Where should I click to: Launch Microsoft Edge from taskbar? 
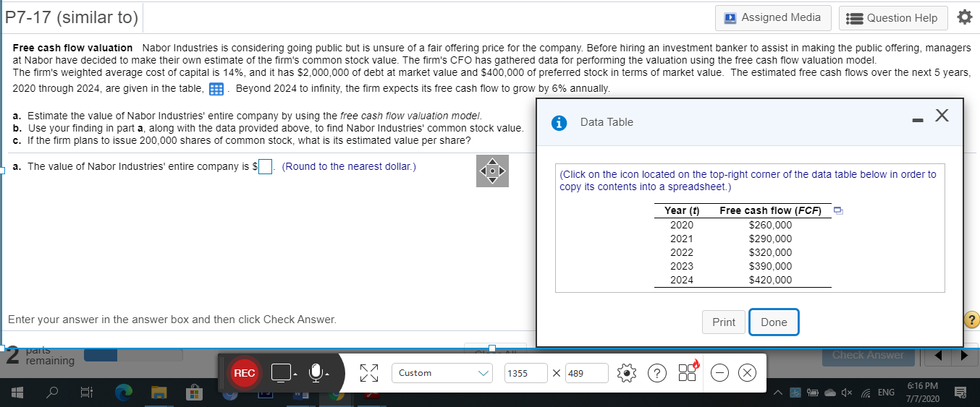[124, 394]
